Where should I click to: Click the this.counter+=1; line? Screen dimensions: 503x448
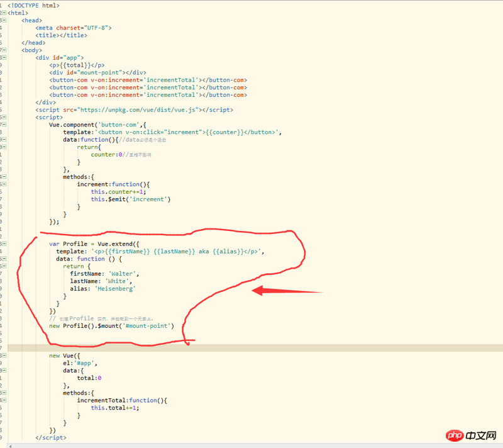[118, 192]
